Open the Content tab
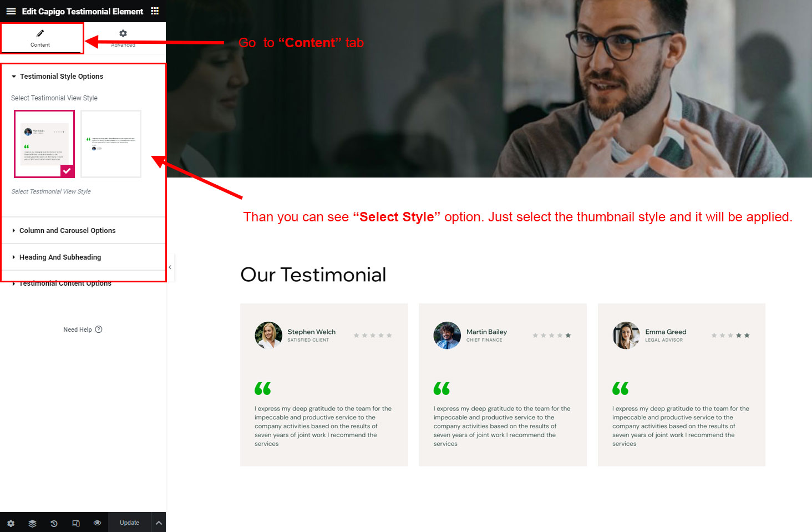This screenshot has width=812, height=532. click(42, 38)
